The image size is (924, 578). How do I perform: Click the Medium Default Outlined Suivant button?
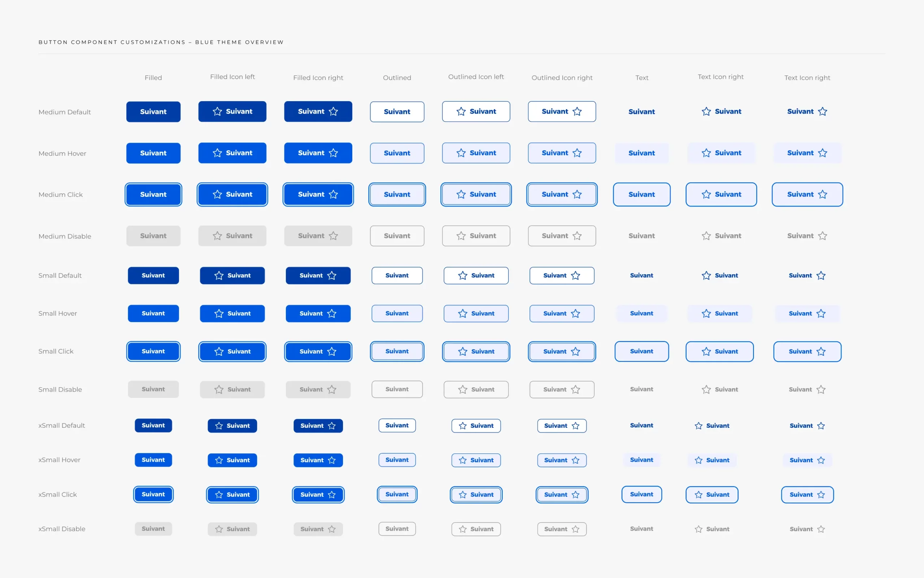[x=397, y=112]
